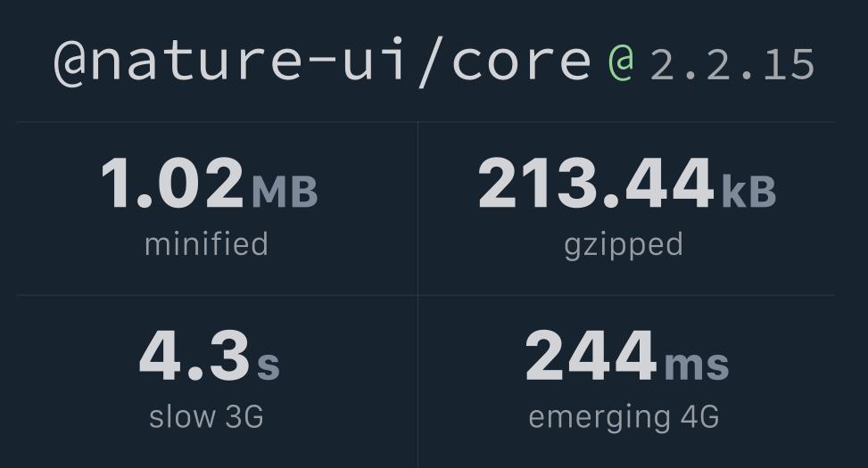The height and width of the screenshot is (468, 868).
Task: Click the @nature-ui scope in package name
Action: (x=230, y=62)
